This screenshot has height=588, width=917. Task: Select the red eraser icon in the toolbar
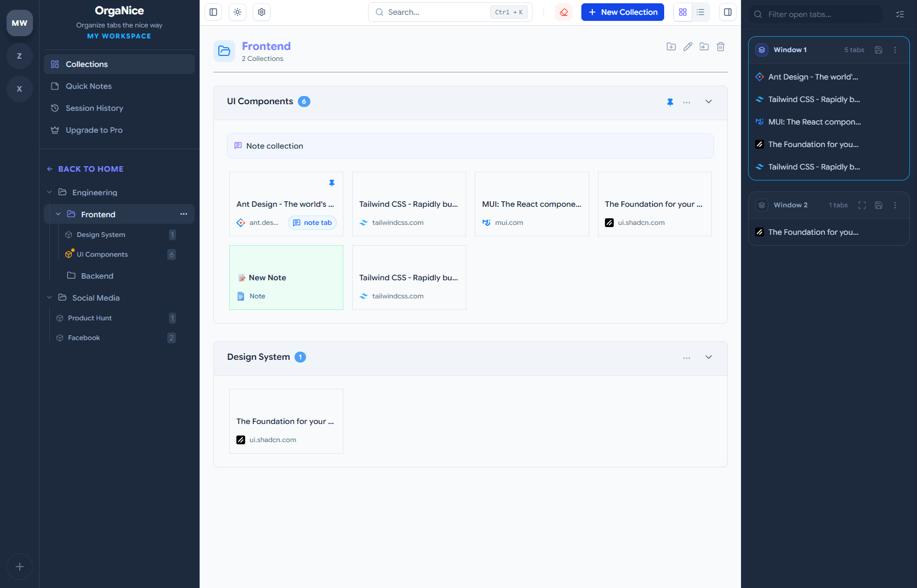[564, 12]
